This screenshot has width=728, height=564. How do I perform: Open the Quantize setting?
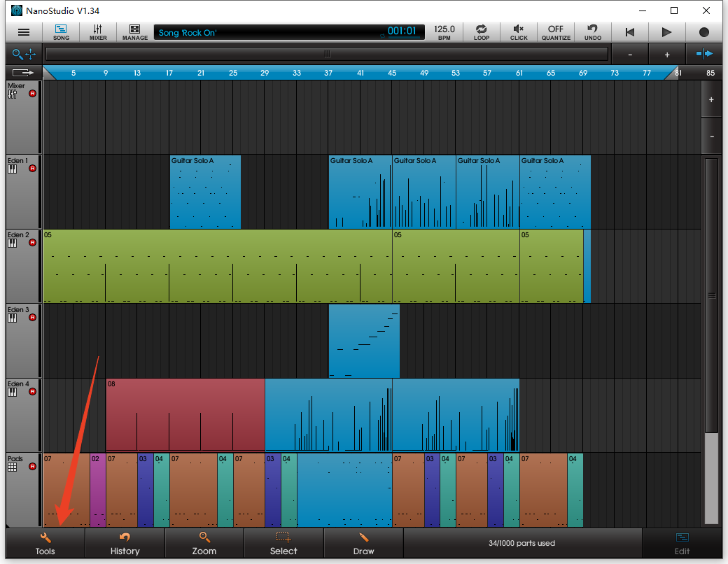coord(556,32)
